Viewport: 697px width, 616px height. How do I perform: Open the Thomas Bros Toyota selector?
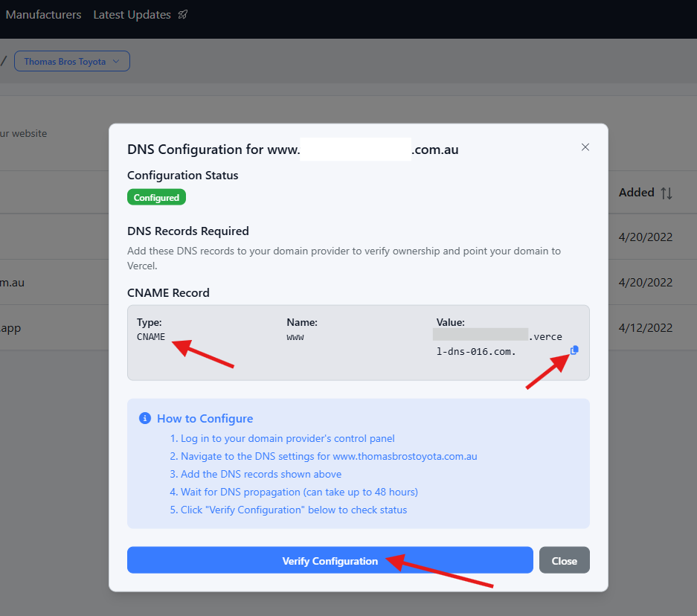72,62
